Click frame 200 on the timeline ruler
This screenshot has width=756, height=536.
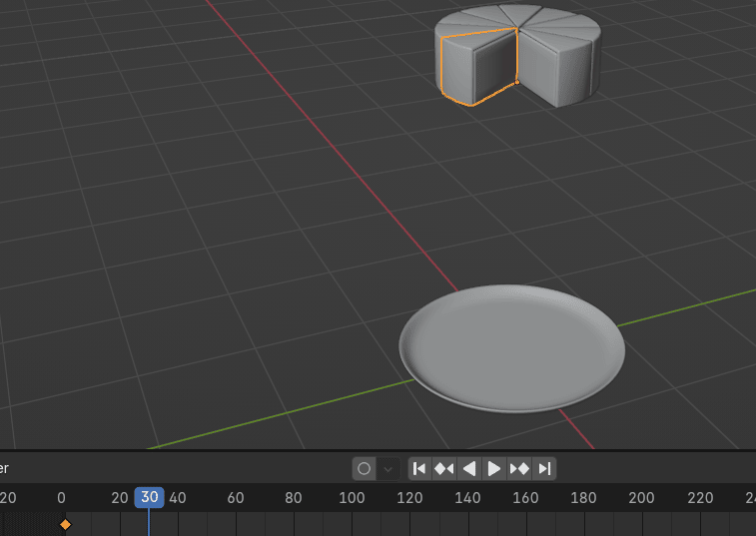pyautogui.click(x=641, y=498)
